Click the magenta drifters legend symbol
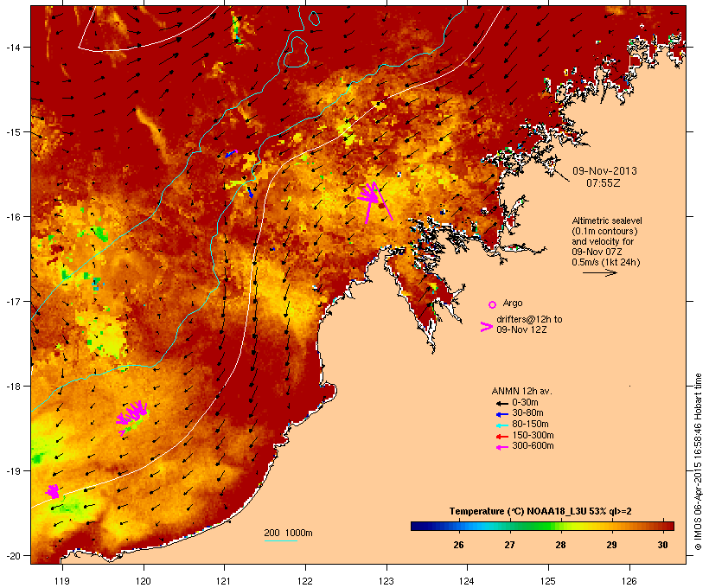The height and width of the screenshot is (588, 709). [487, 327]
